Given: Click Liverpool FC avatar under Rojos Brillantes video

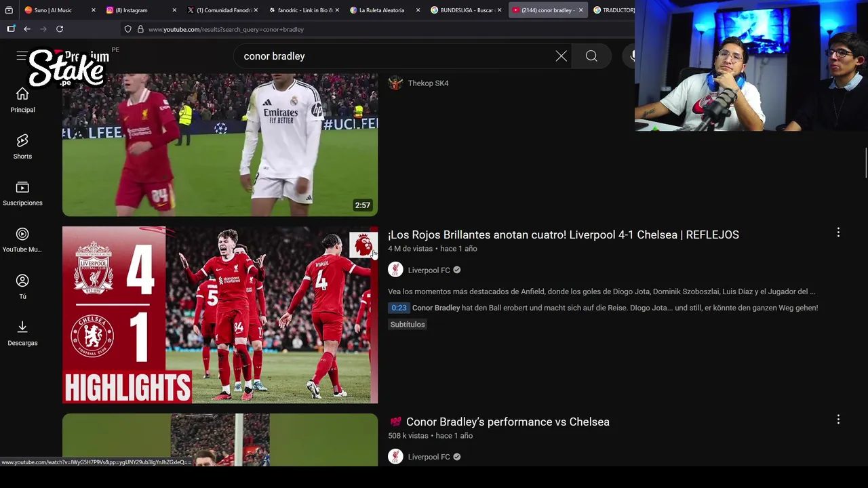Looking at the screenshot, I should pos(395,270).
